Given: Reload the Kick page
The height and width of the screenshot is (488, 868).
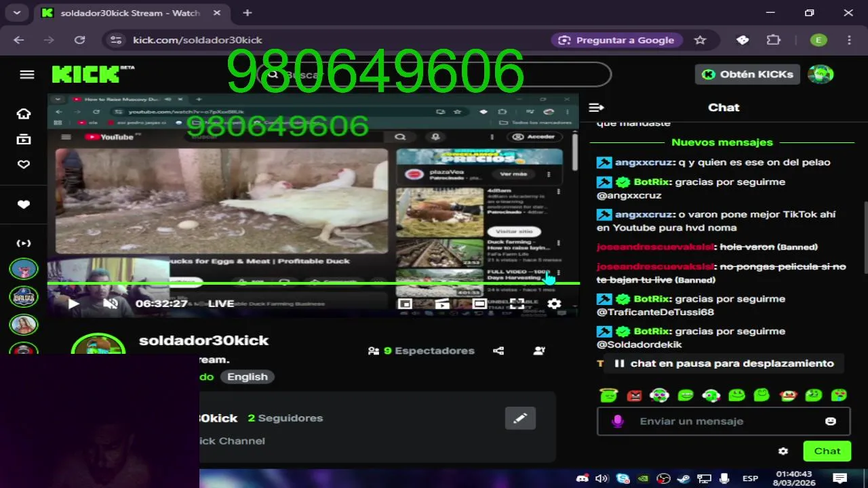Looking at the screenshot, I should click(79, 40).
